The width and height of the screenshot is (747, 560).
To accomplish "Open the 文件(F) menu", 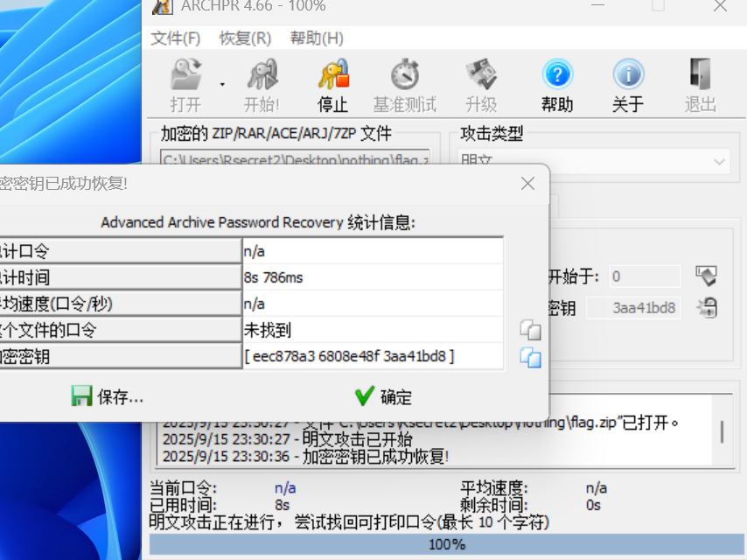I will (x=175, y=38).
